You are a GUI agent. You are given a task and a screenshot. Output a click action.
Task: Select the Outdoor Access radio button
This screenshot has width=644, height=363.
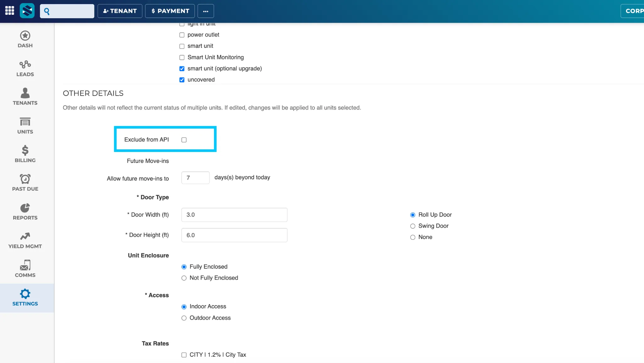pos(184,318)
